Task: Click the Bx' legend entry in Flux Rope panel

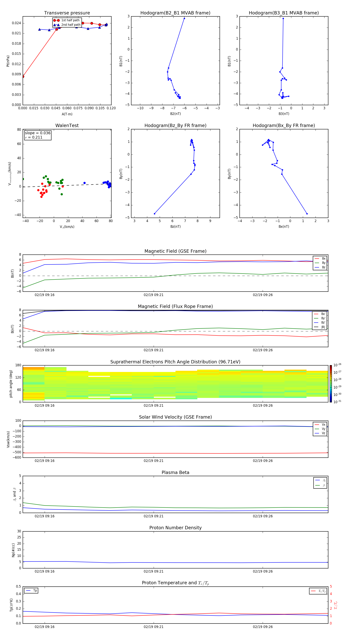Action: (320, 314)
